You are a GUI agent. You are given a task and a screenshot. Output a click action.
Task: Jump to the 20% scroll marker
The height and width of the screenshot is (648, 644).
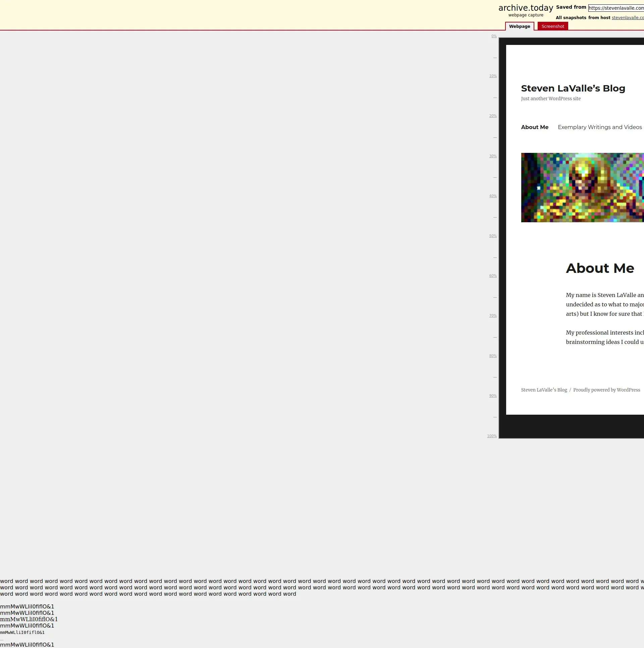(493, 116)
